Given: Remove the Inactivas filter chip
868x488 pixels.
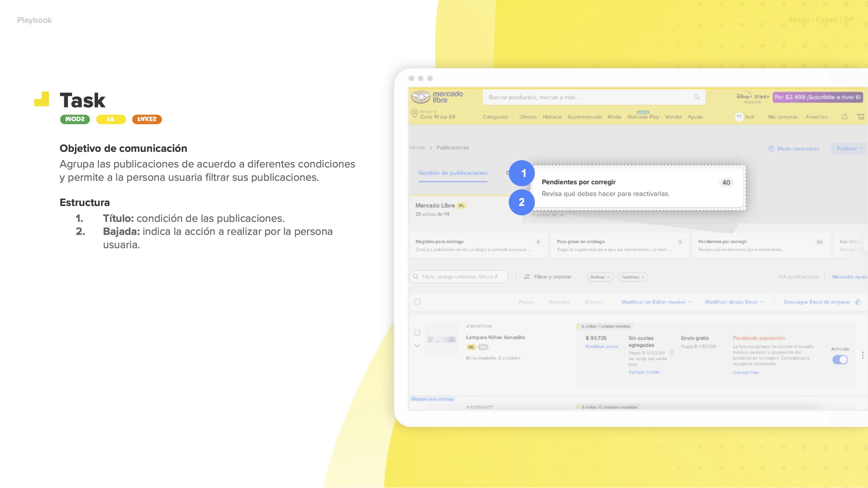Looking at the screenshot, I should click(x=643, y=277).
